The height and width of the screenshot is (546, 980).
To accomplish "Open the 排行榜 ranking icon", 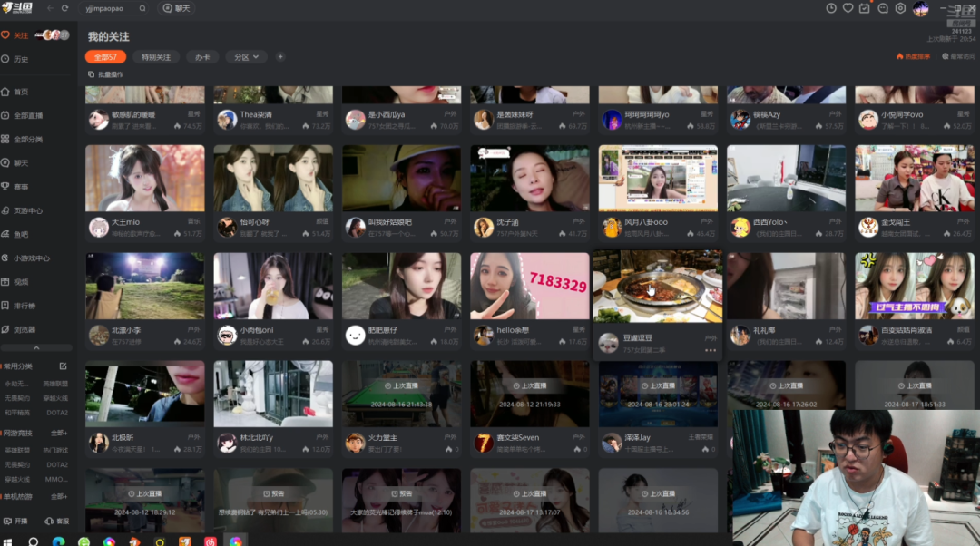I will pos(5,306).
